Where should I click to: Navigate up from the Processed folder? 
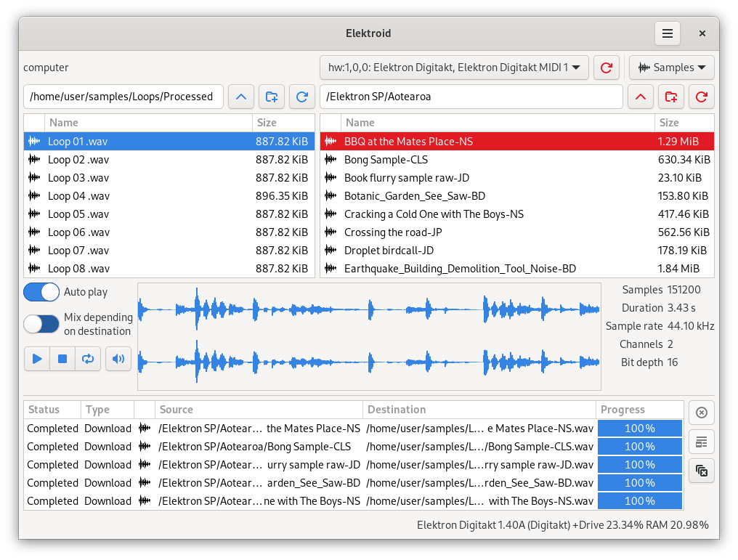[x=240, y=96]
